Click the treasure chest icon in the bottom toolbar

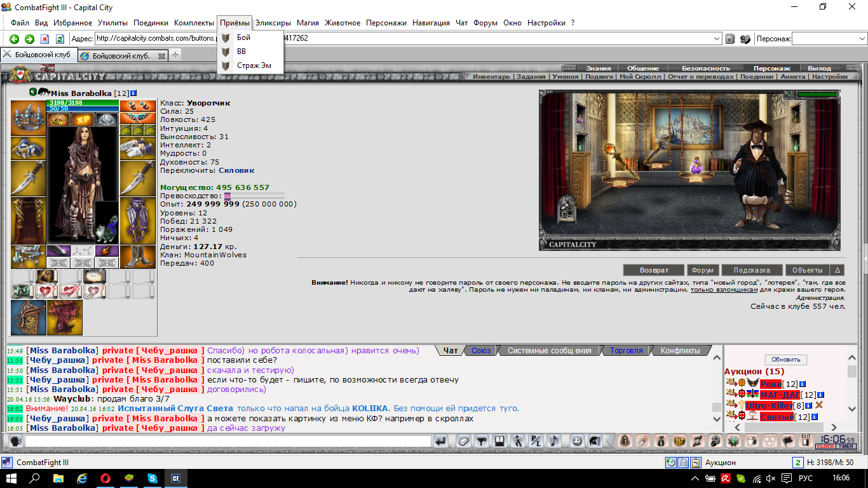(679, 441)
